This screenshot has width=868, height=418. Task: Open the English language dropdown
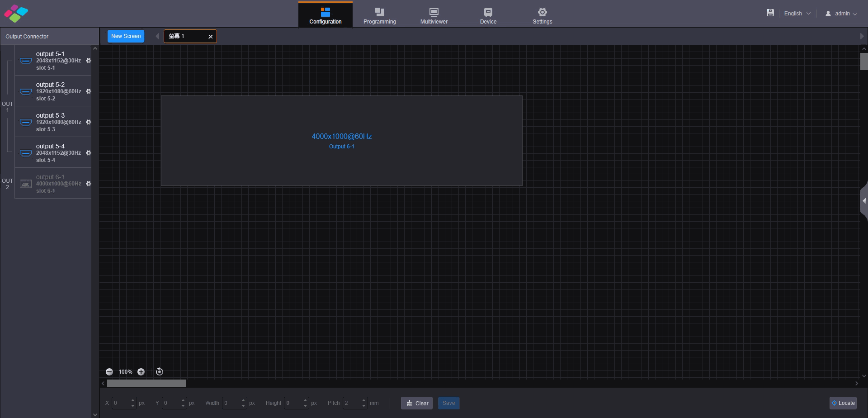point(797,14)
